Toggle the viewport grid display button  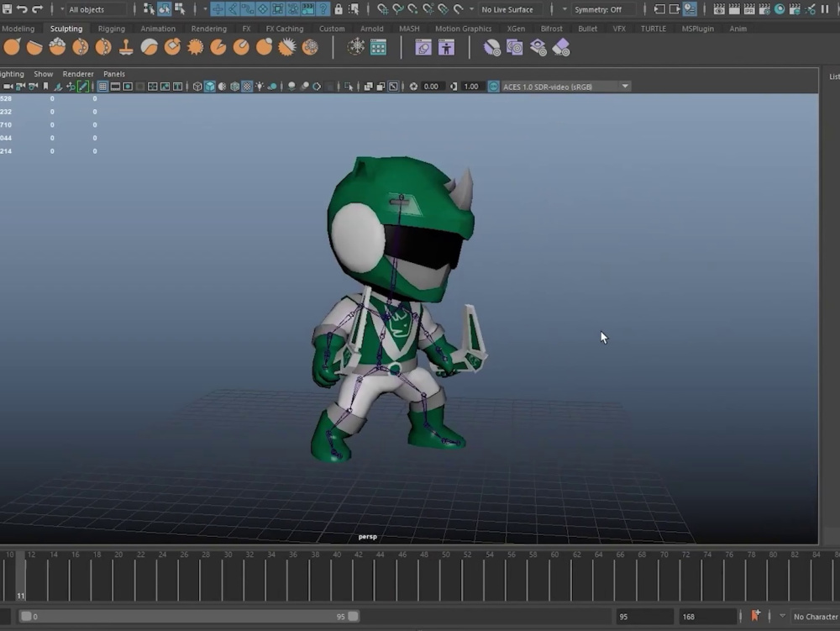click(x=102, y=87)
